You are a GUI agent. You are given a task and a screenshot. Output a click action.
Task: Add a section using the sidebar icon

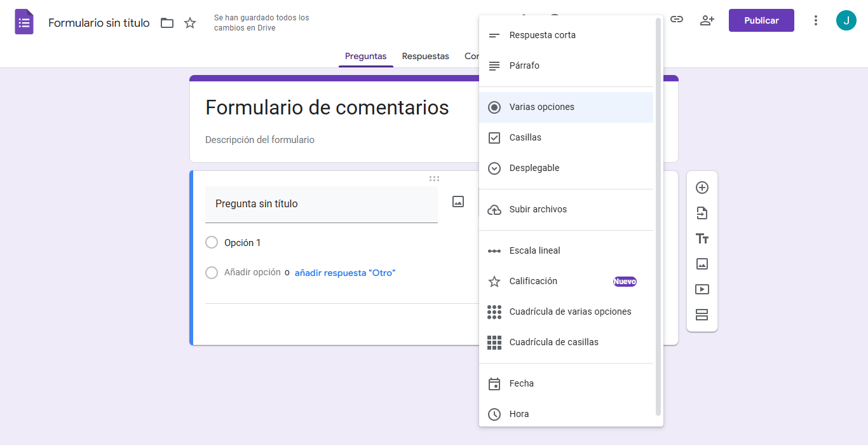click(702, 315)
